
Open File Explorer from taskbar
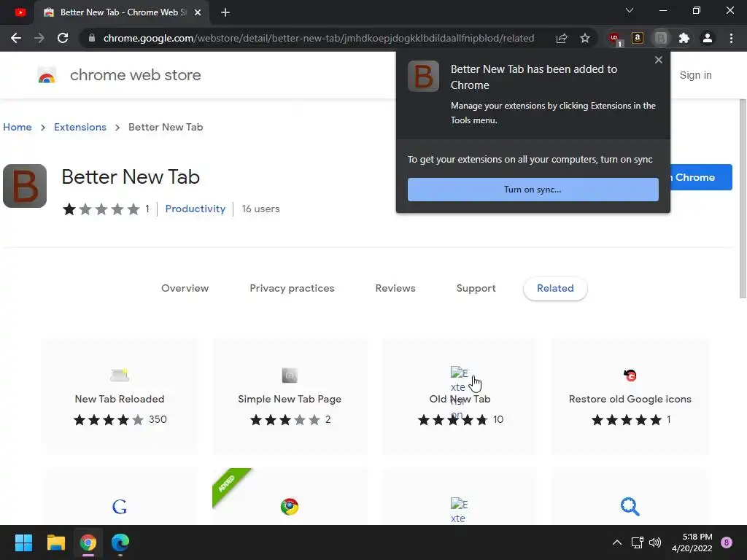pyautogui.click(x=55, y=542)
